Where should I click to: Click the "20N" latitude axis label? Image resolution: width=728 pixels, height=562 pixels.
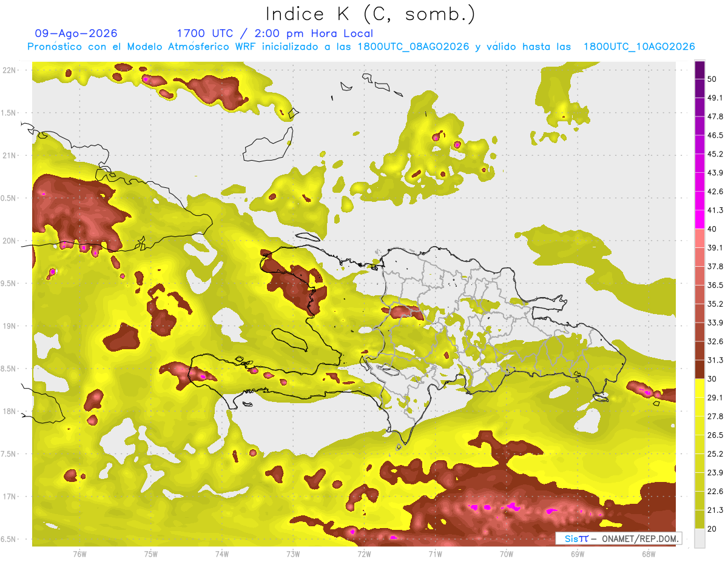click(9, 241)
